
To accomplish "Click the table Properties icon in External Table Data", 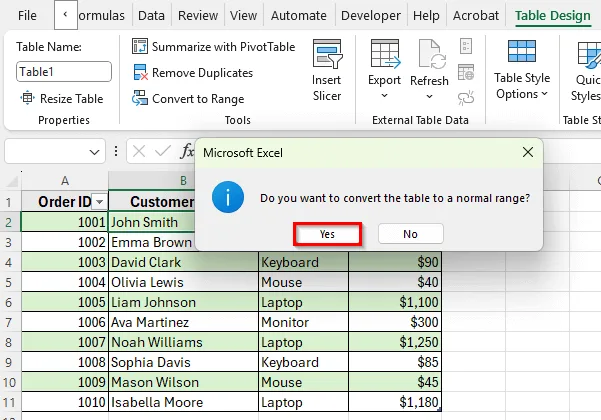I will click(466, 46).
